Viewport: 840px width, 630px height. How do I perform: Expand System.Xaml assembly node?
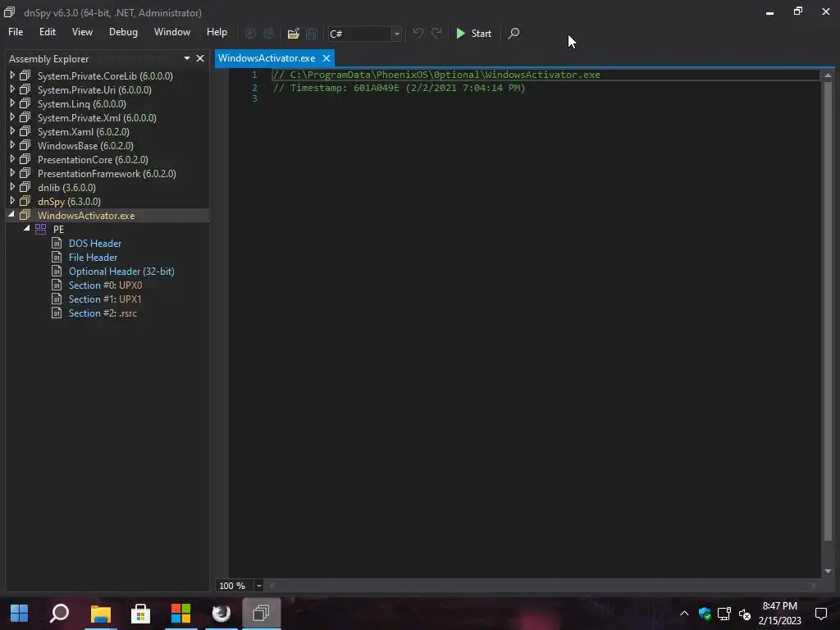pyautogui.click(x=12, y=131)
